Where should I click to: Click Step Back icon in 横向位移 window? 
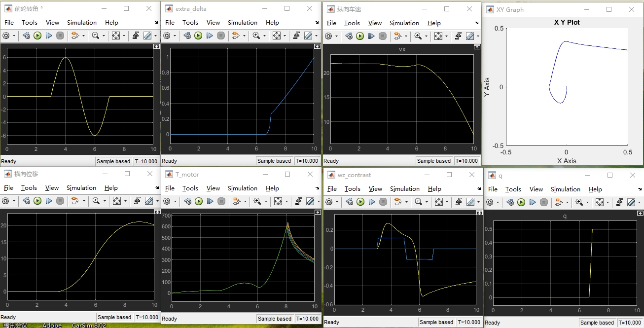pos(26,201)
